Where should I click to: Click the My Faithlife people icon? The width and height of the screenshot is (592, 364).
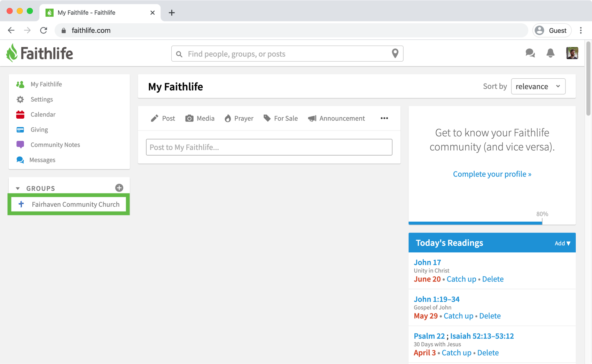20,84
